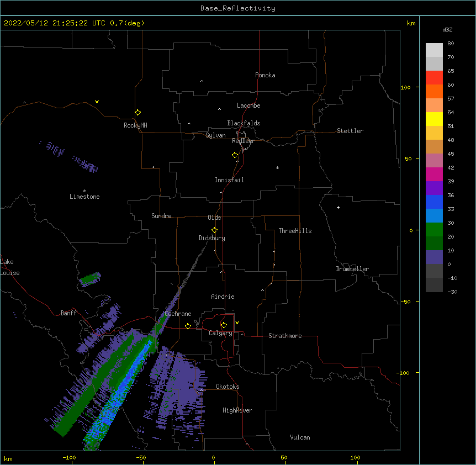This screenshot has width=476, height=465.
Task: Click the Drumheller label
Action: 352,269
